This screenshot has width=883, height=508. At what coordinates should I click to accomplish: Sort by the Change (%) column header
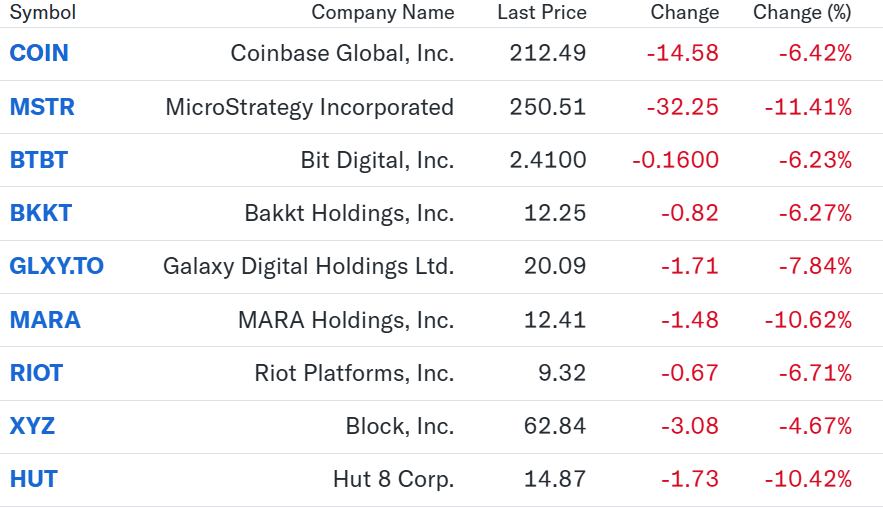tap(802, 12)
